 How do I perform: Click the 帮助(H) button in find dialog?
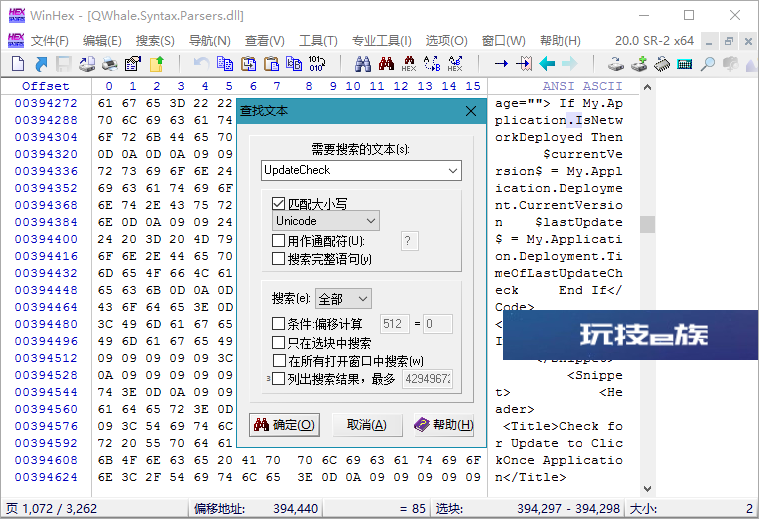[x=444, y=425]
